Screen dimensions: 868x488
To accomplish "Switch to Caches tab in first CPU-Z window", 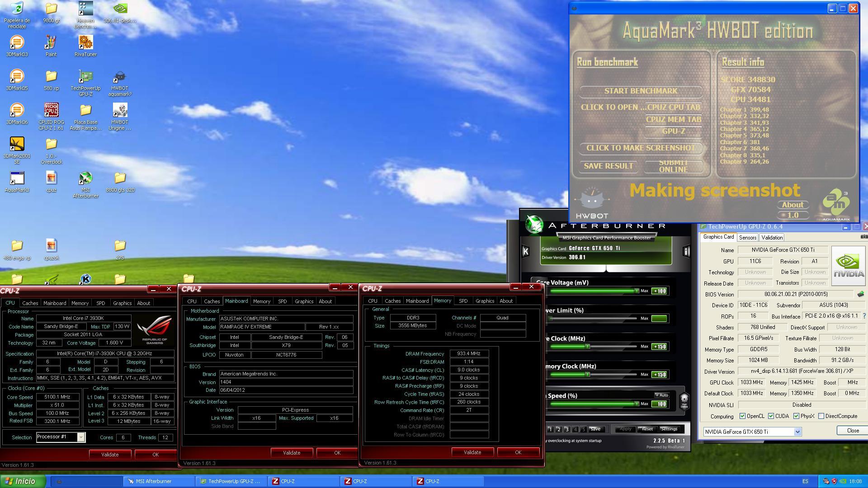I will pos(30,303).
